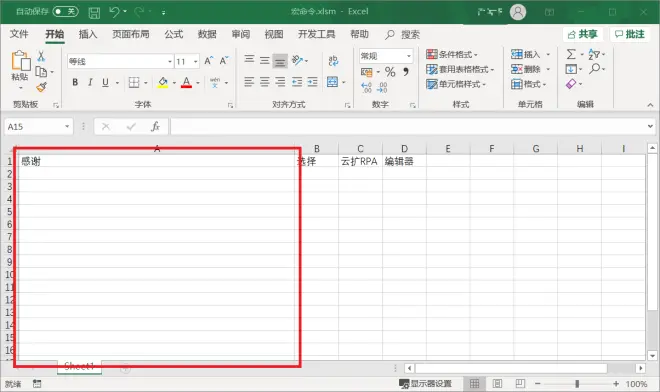Image resolution: width=660 pixels, height=392 pixels.
Task: Click the user account avatar
Action: [x=518, y=12]
